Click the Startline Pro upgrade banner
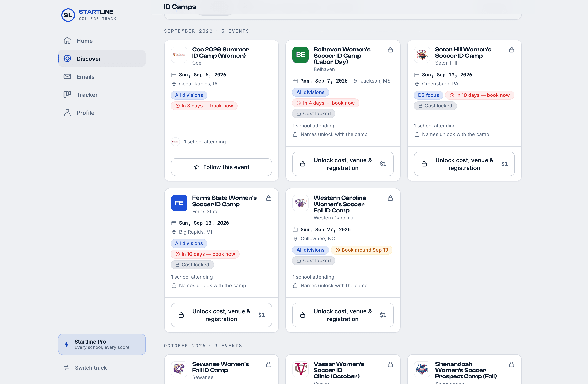The image size is (588, 384). coord(102,344)
